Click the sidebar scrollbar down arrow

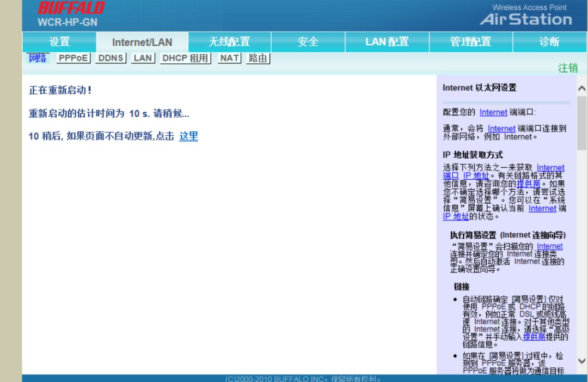tap(581, 361)
